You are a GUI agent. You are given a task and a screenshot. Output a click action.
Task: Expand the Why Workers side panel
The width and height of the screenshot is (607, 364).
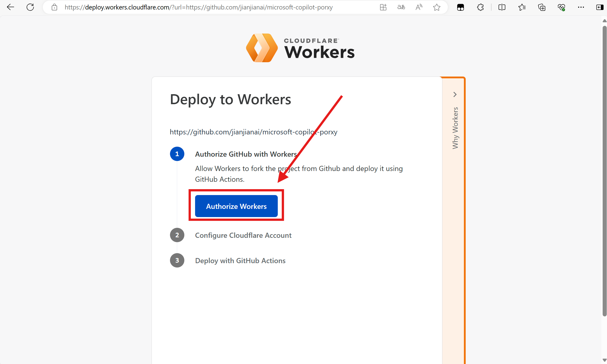pyautogui.click(x=454, y=94)
